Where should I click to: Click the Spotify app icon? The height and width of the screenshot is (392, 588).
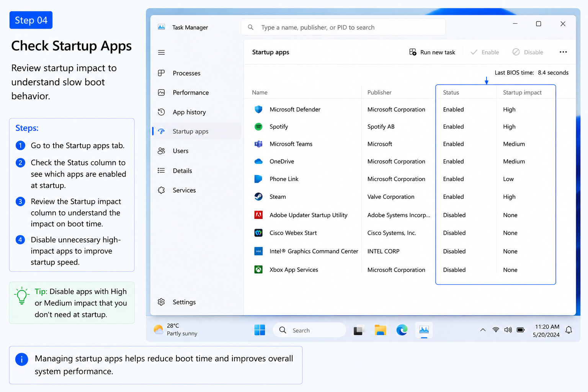coord(258,126)
